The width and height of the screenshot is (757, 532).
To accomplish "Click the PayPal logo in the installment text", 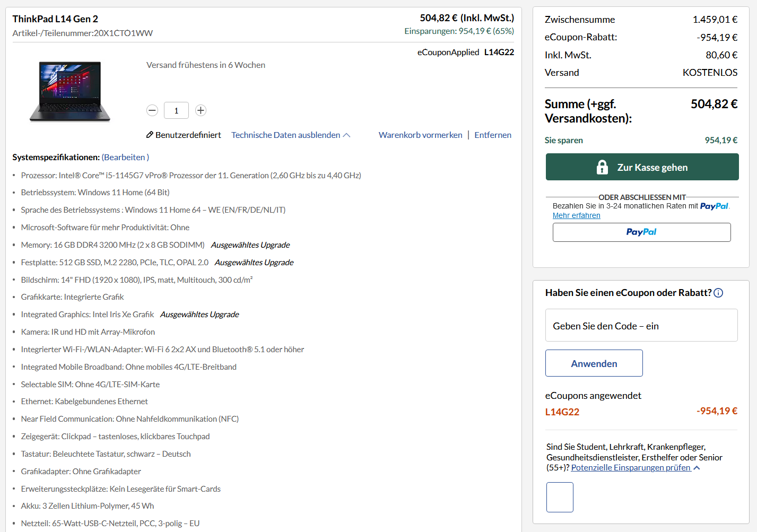I will (x=715, y=206).
